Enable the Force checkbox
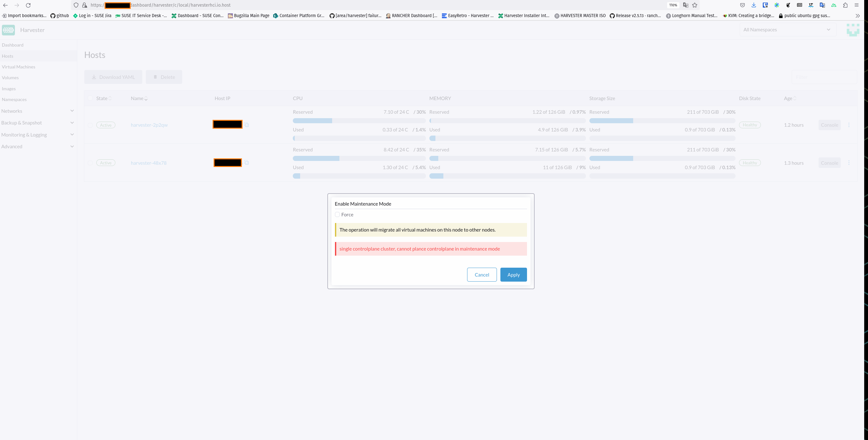This screenshot has height=440, width=868. pyautogui.click(x=337, y=214)
